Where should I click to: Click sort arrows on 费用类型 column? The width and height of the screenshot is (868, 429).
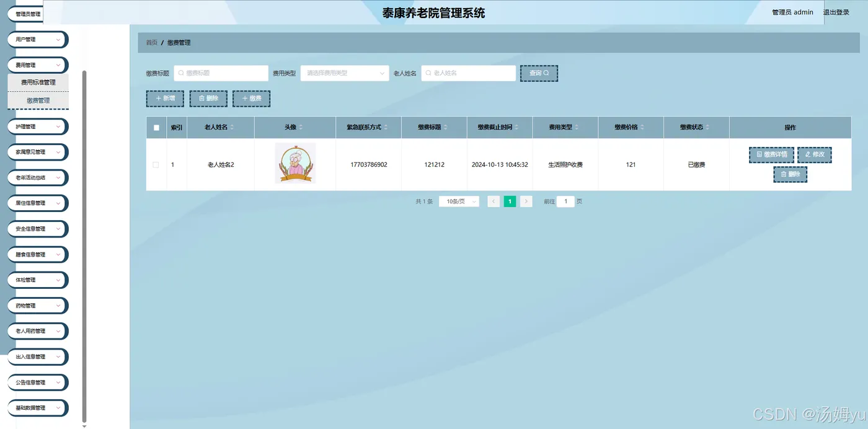click(x=577, y=128)
